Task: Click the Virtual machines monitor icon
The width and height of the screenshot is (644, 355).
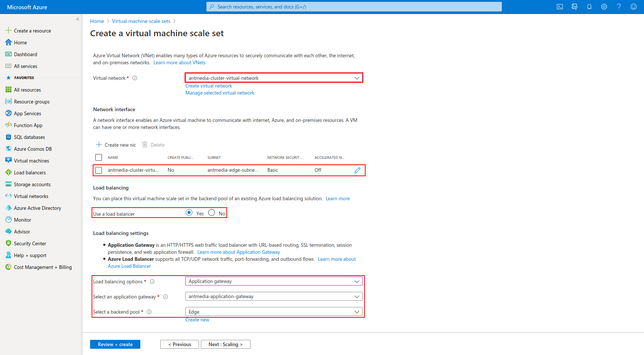Action: point(8,161)
